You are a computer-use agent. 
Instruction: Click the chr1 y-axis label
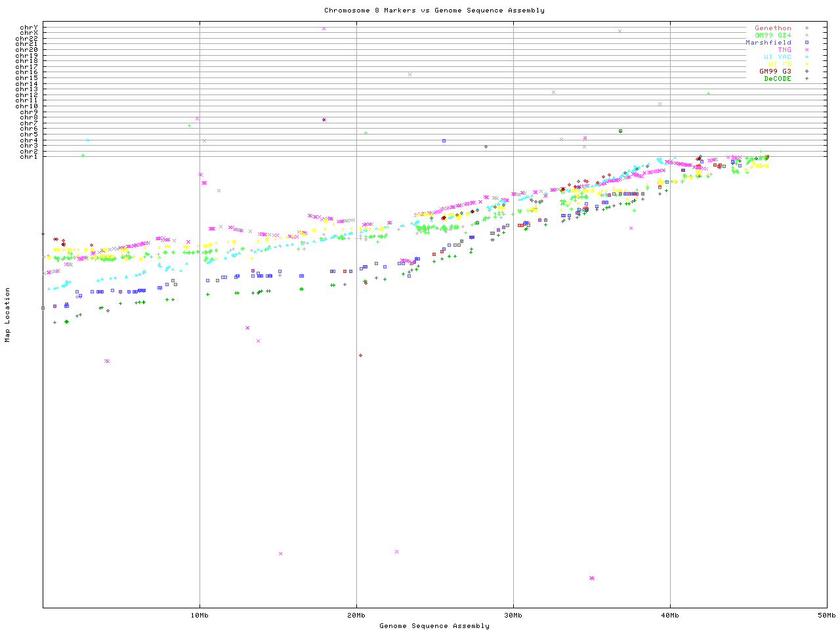[29, 157]
